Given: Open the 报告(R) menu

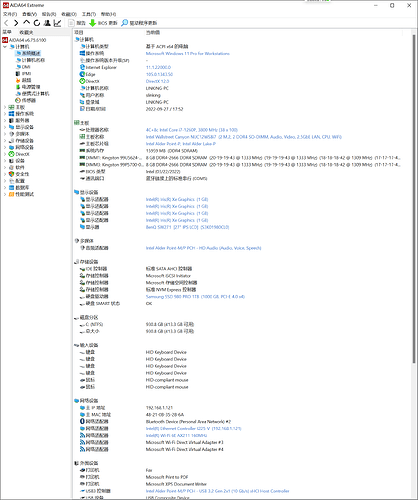Looking at the screenshot, I should 49,14.
